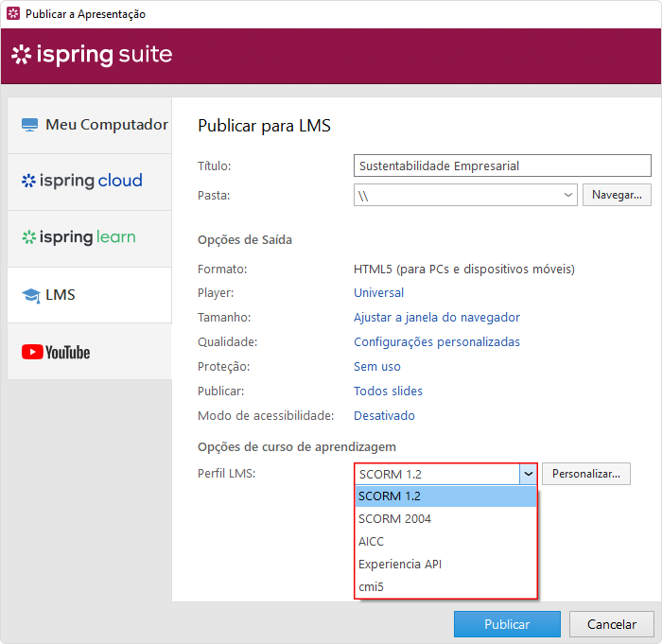Click the Publicar button

tap(507, 624)
